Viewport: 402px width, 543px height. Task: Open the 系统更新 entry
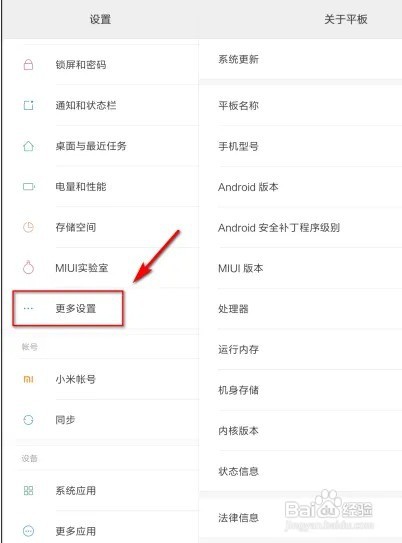(301, 59)
